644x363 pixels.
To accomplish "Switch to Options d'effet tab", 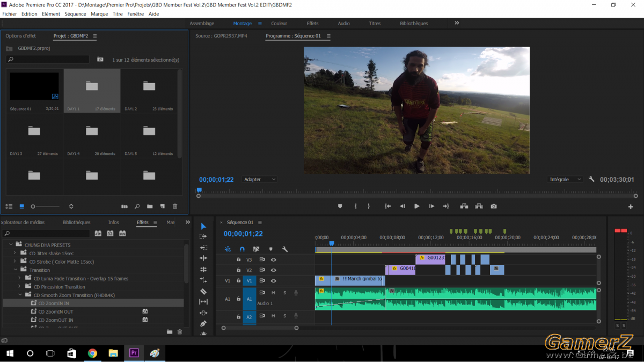I will coord(21,36).
